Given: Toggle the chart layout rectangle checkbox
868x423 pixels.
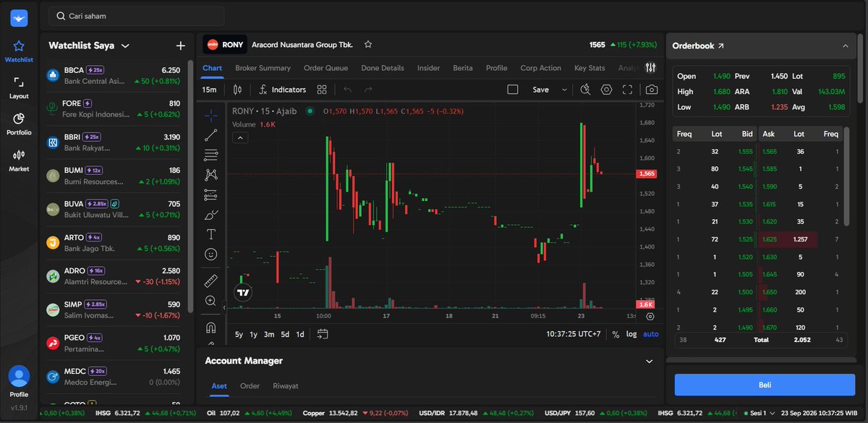Looking at the screenshot, I should tap(513, 90).
